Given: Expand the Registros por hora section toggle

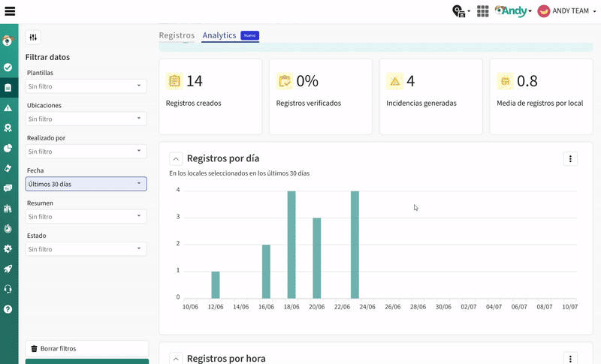Looking at the screenshot, I should [176, 359].
